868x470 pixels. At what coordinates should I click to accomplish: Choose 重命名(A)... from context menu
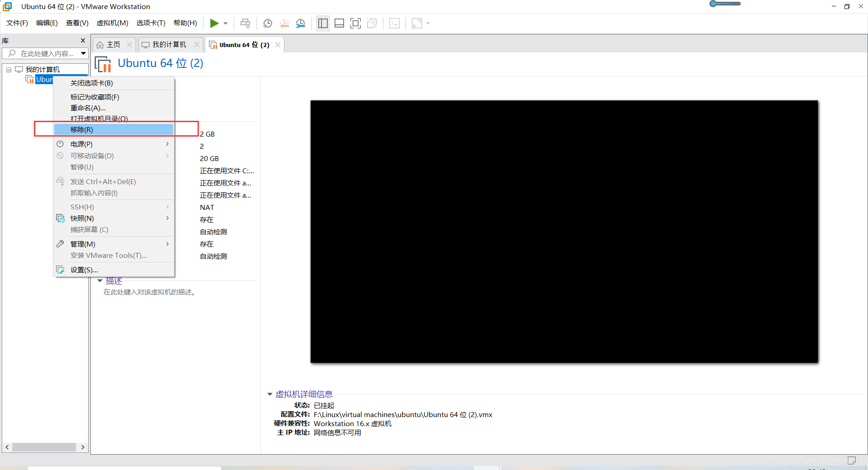[x=114, y=108]
